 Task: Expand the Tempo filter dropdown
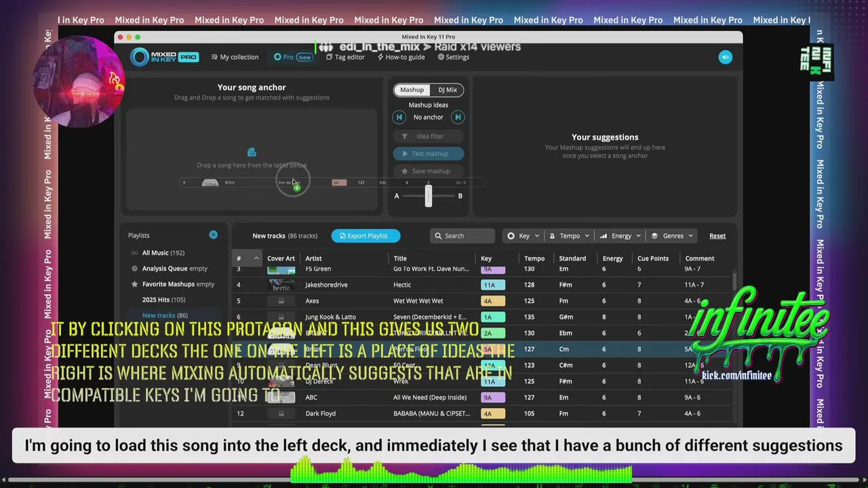click(569, 236)
